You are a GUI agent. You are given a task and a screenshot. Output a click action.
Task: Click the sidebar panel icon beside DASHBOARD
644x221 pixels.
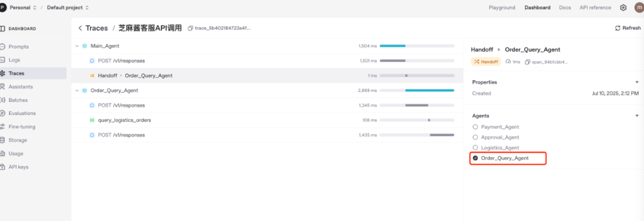[2, 29]
